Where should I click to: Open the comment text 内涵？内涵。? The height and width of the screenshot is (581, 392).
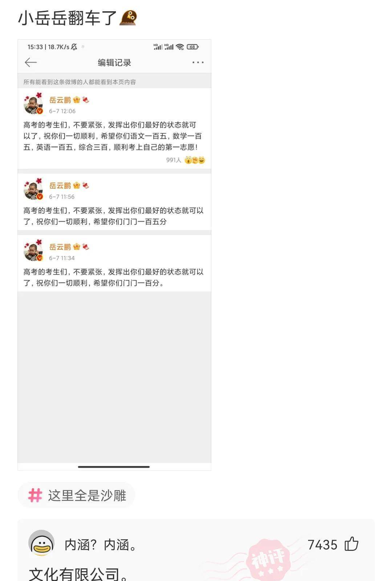point(101,545)
